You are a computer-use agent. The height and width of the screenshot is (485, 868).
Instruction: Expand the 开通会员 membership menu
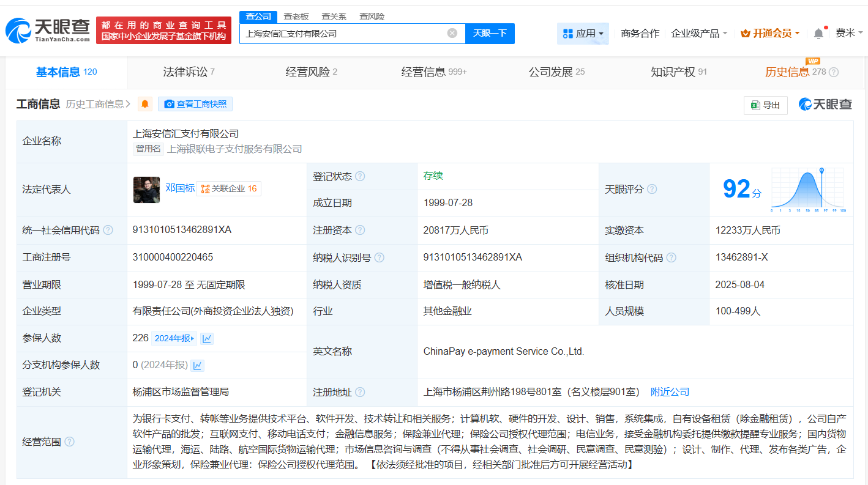[x=770, y=34]
